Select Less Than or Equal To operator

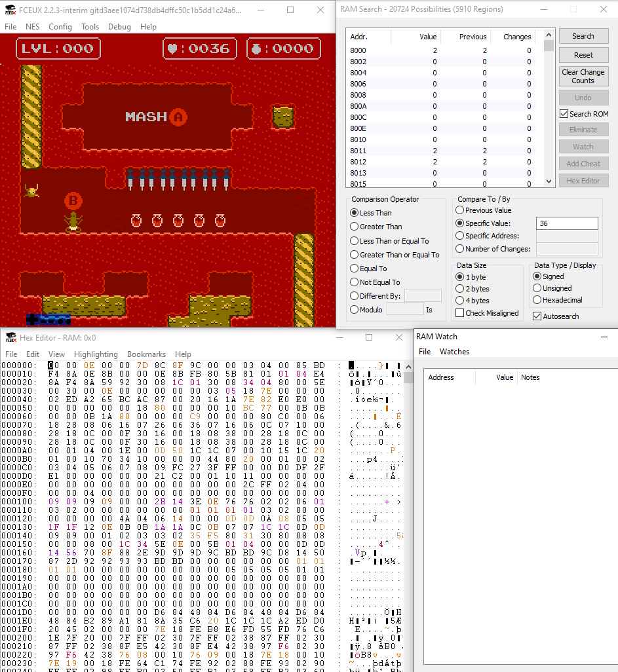389,241
